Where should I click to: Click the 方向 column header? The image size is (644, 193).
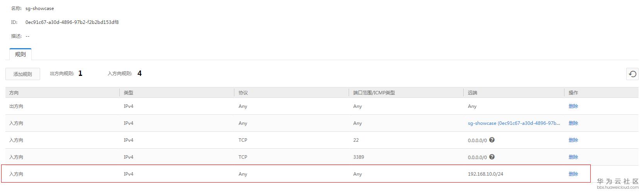coord(14,93)
